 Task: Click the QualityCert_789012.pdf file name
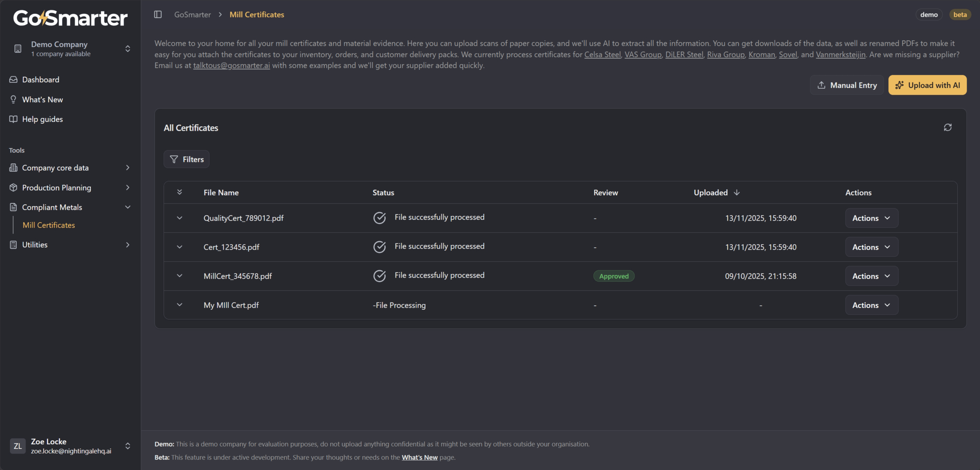click(244, 218)
